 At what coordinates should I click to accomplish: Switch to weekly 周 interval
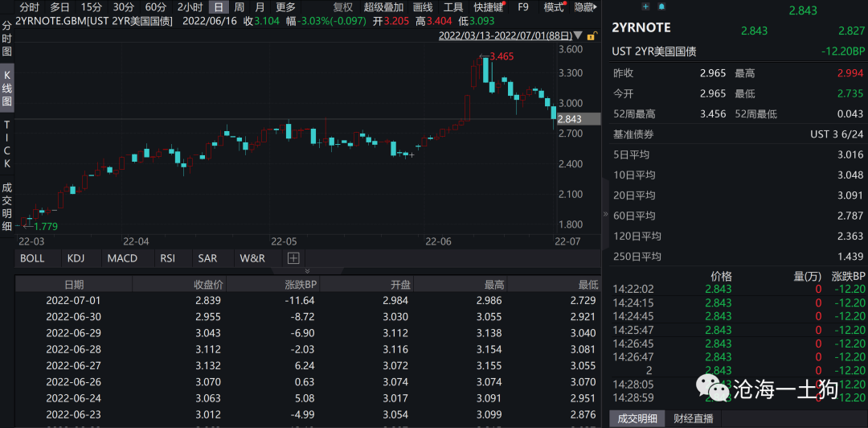pos(240,7)
